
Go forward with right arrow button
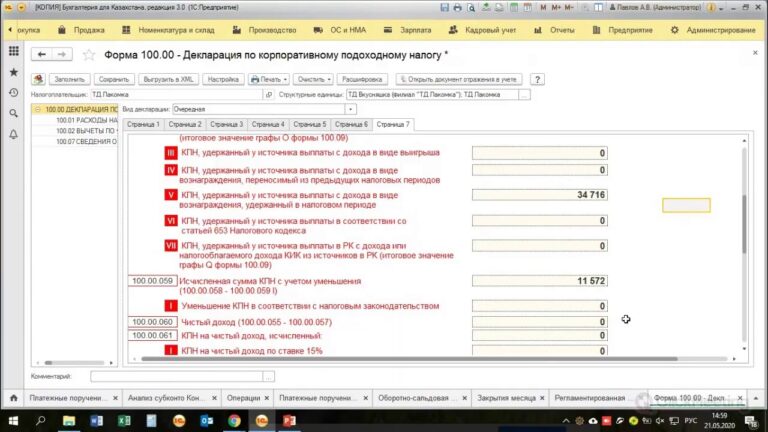point(62,54)
